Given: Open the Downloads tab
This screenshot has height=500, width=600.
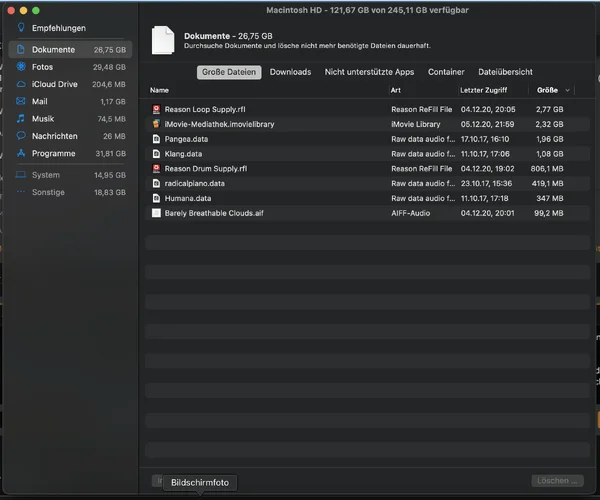Looking at the screenshot, I should (290, 72).
